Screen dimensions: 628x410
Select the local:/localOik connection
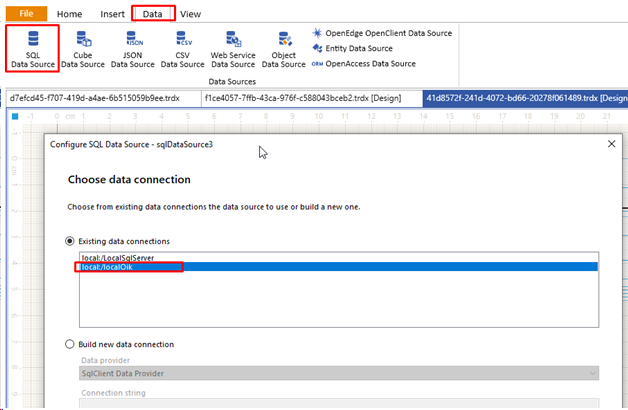coord(107,268)
